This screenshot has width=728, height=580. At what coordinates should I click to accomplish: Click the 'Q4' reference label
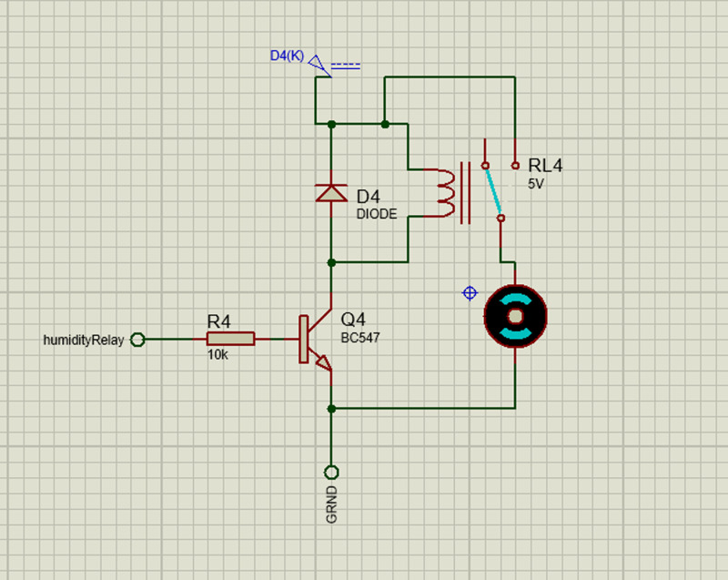pyautogui.click(x=353, y=320)
